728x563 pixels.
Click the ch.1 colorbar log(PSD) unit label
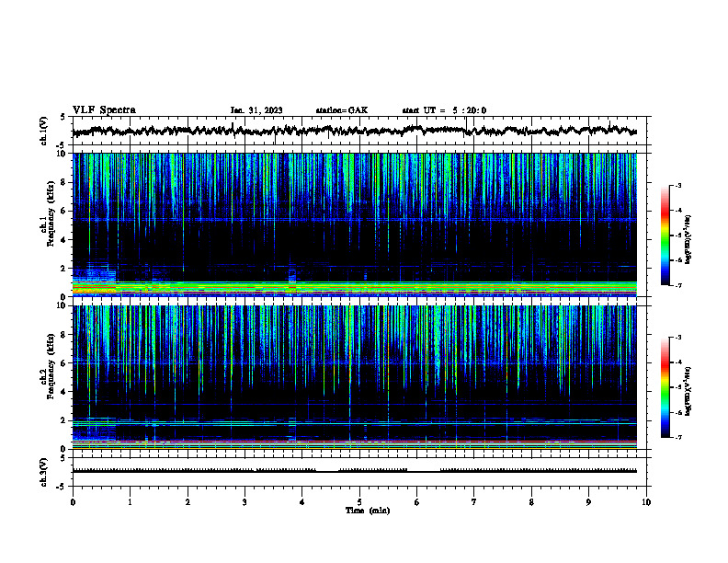tap(688, 240)
